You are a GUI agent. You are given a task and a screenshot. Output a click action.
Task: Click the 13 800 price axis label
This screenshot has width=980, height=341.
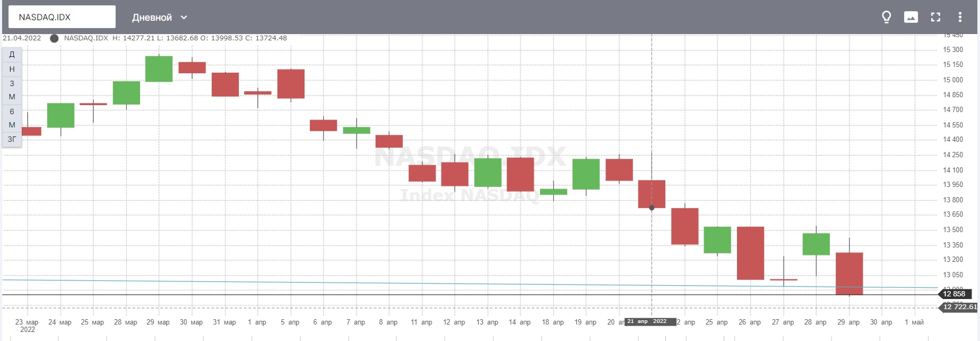coord(953,200)
